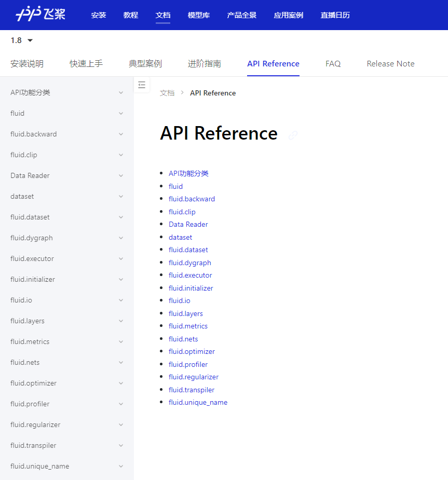Viewport: 448px width, 480px height.
Task: Open the 直播日历 top navigation item
Action: point(335,15)
